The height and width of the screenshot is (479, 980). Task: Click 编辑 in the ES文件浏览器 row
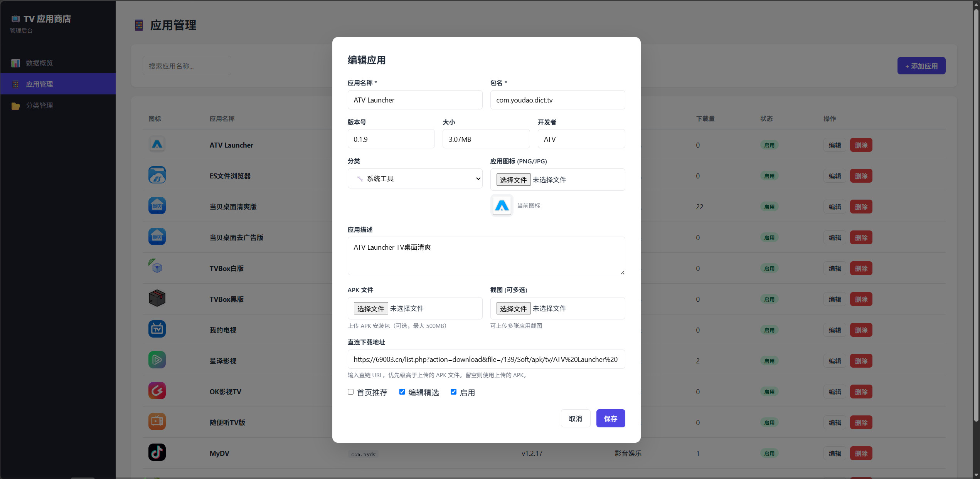click(x=835, y=176)
